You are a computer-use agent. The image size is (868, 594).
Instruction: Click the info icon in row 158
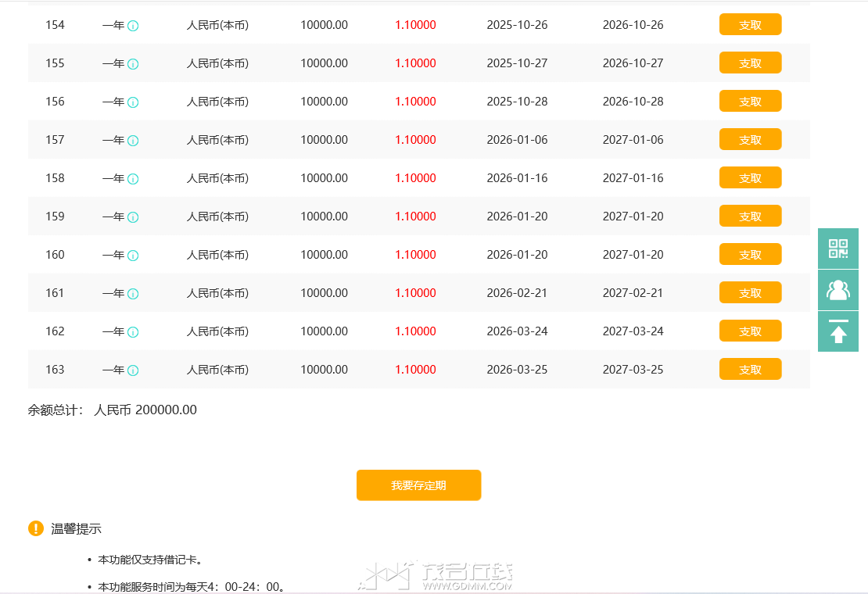[133, 179]
